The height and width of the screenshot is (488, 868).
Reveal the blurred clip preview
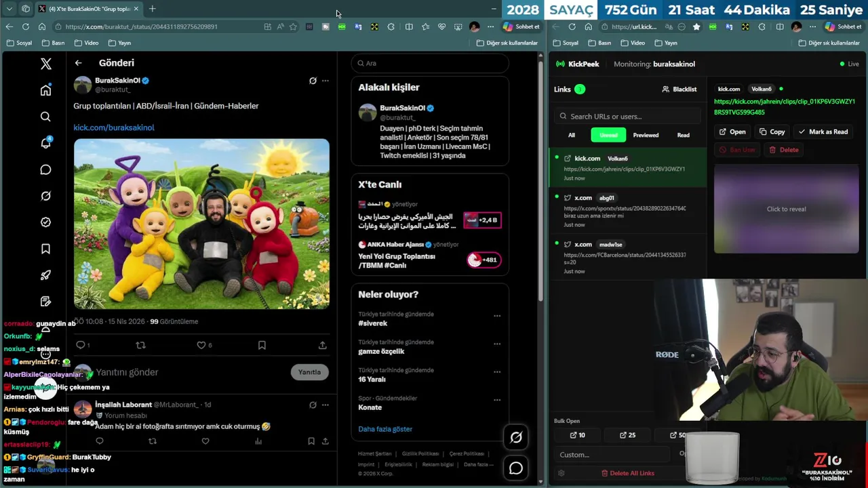pos(787,209)
